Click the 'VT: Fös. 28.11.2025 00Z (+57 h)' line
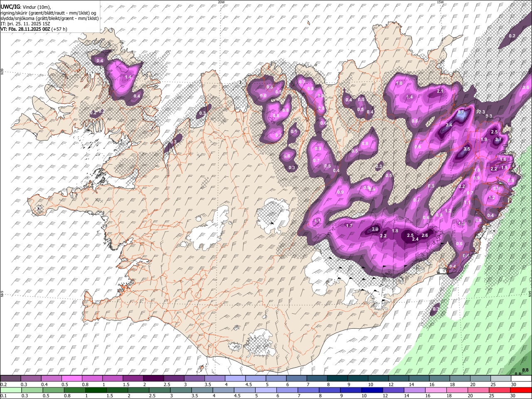This screenshot has width=532, height=399. (x=34, y=29)
